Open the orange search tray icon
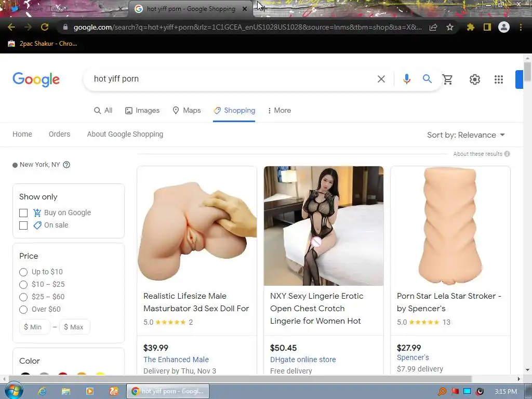532x399 pixels. pos(442,392)
